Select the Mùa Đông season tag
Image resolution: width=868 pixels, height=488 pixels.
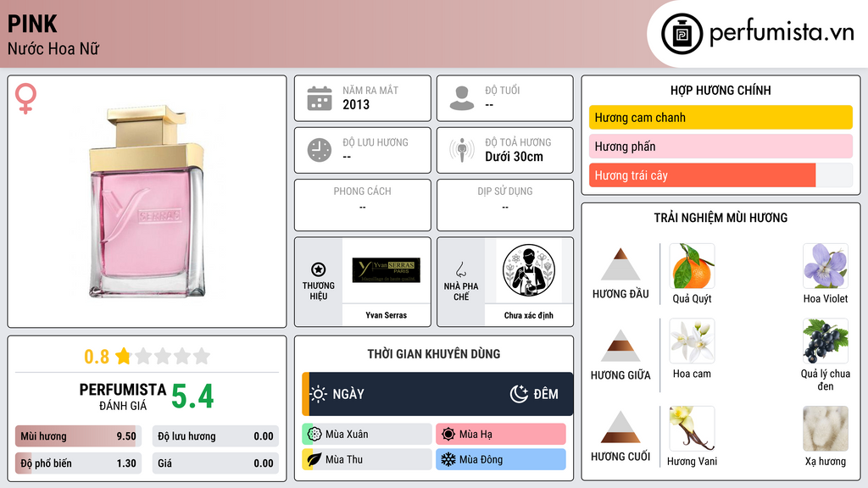tap(501, 459)
